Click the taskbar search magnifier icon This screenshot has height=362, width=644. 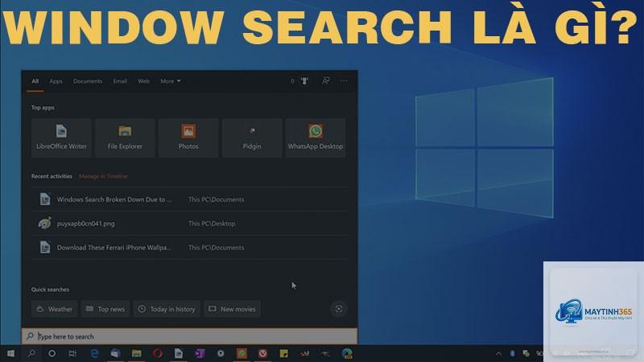pyautogui.click(x=31, y=353)
